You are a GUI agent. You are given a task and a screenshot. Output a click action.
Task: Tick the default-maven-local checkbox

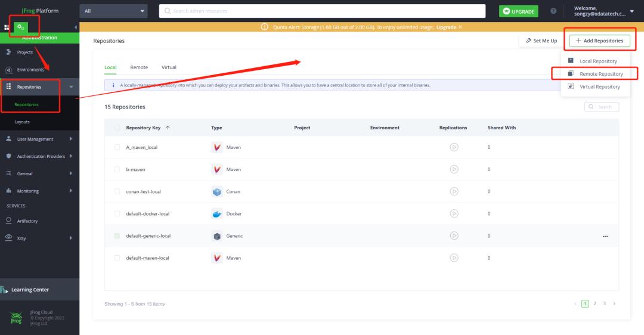[117, 258]
